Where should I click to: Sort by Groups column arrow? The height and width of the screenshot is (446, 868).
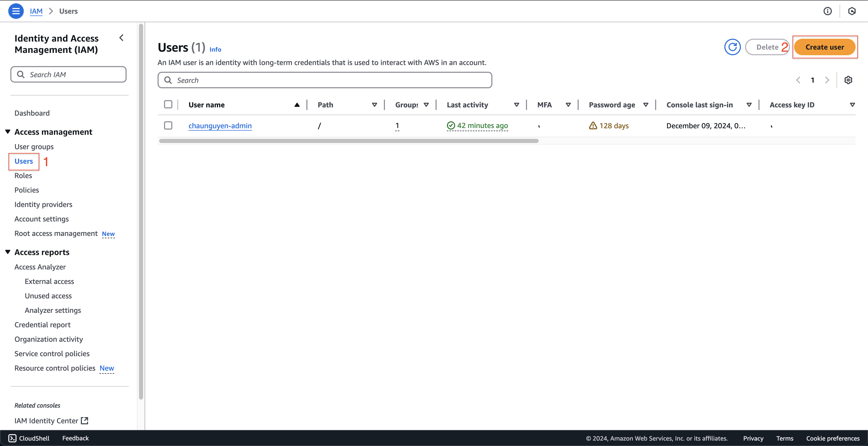(x=426, y=105)
